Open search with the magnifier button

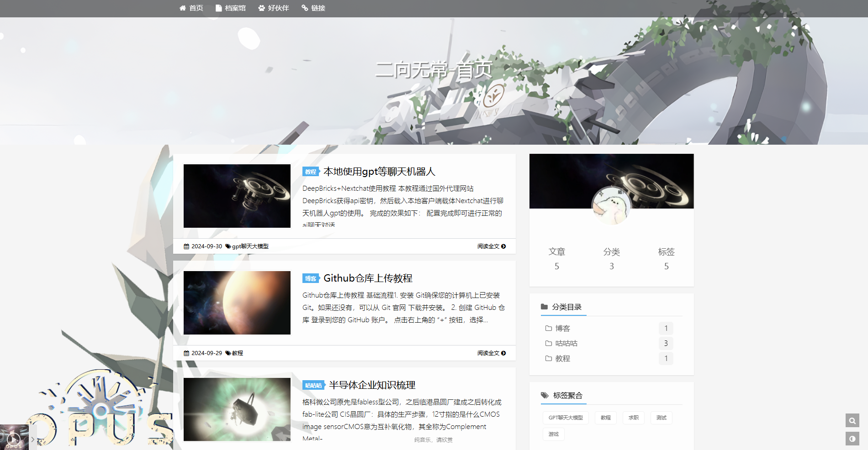(852, 420)
